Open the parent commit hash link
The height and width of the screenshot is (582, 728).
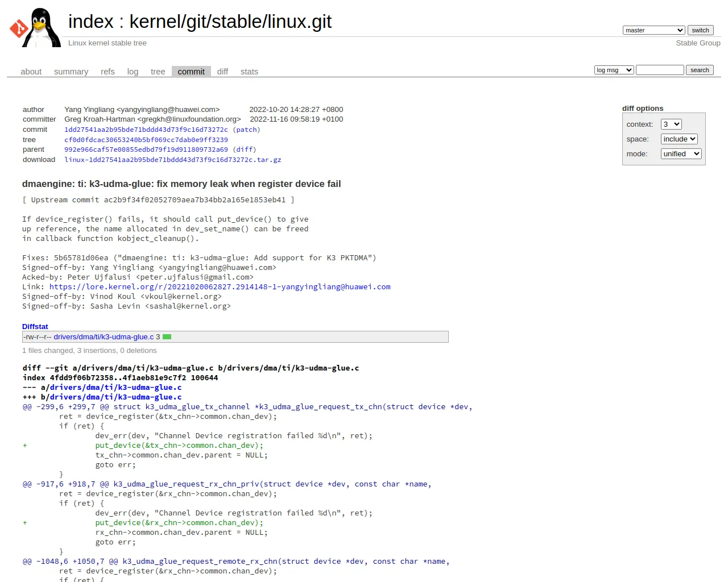coord(146,149)
